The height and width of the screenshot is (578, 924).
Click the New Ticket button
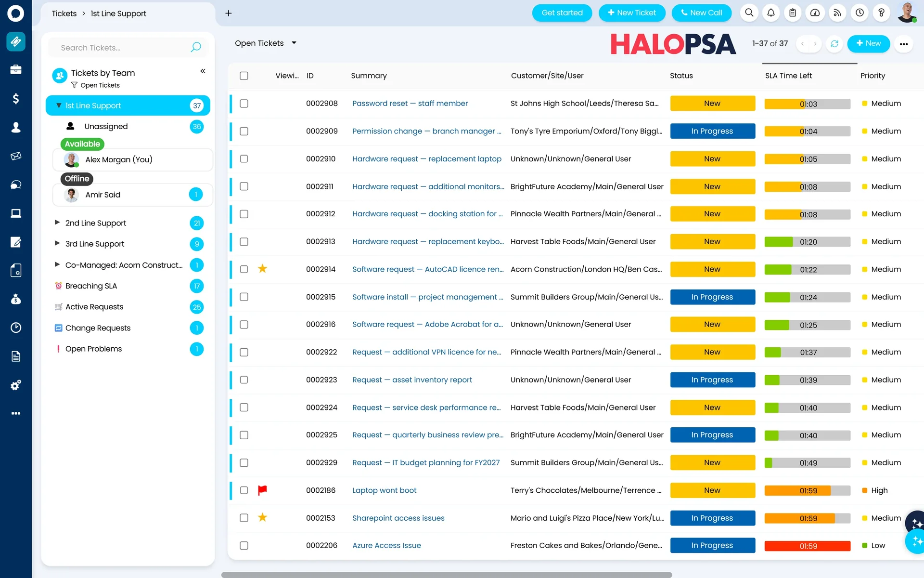(x=632, y=13)
